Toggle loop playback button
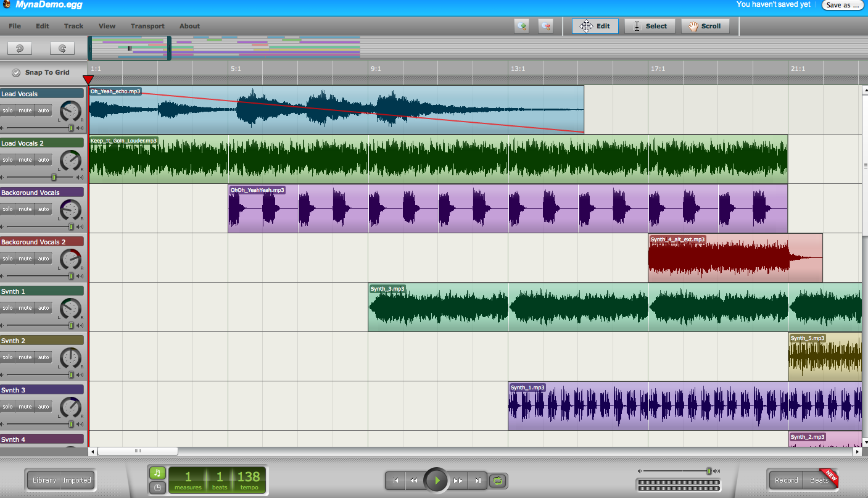Image resolution: width=868 pixels, height=498 pixels. pos(497,480)
